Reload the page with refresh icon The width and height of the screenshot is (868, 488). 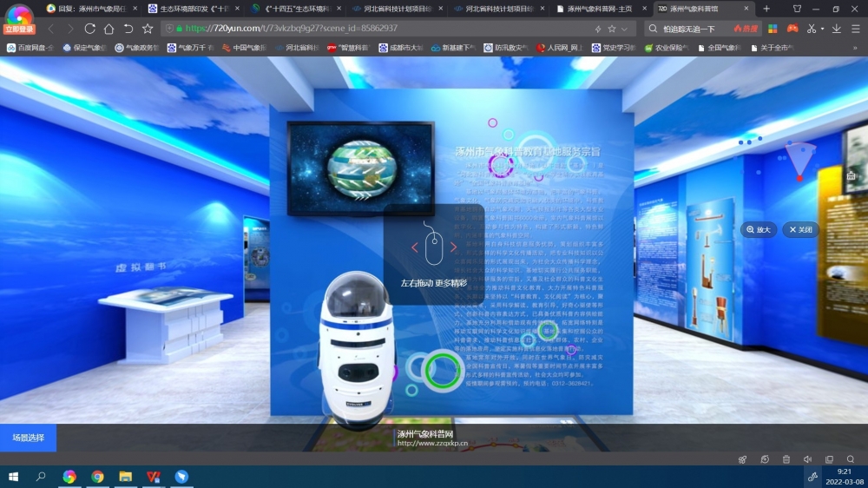[90, 29]
